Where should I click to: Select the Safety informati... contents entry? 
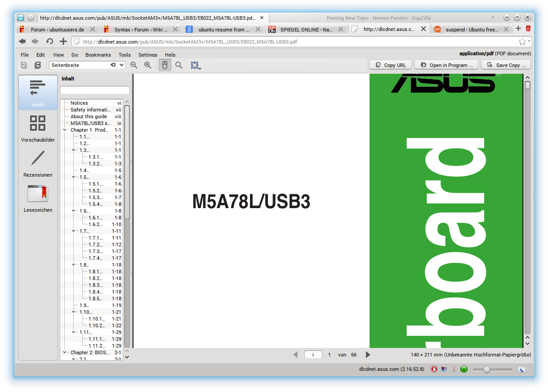90,110
